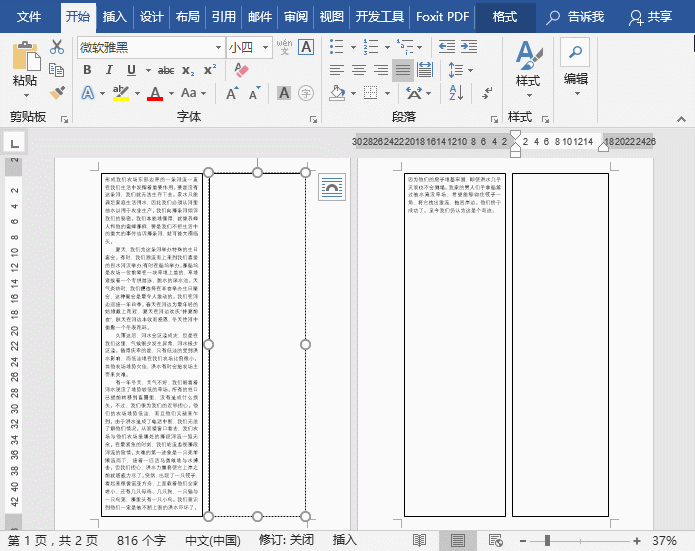Toggle Justify paragraph alignment
Viewport: 695px width, 551px height.
point(403,70)
